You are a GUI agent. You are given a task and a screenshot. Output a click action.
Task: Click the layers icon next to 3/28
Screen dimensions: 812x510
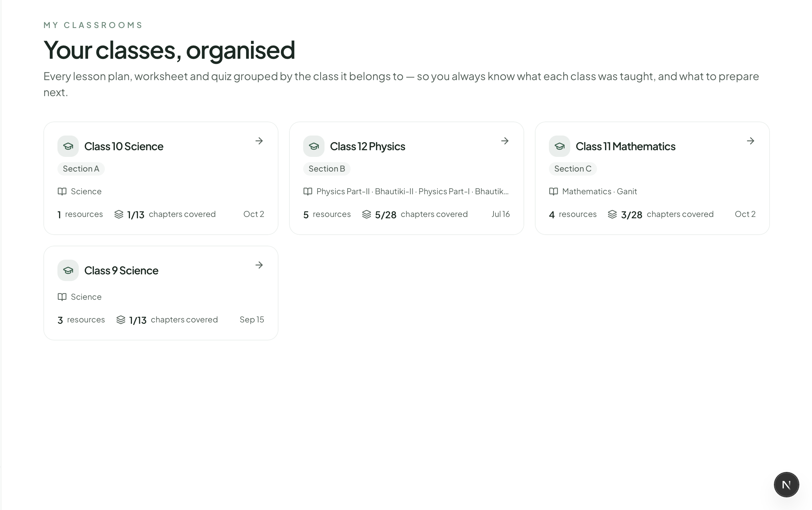pos(612,214)
